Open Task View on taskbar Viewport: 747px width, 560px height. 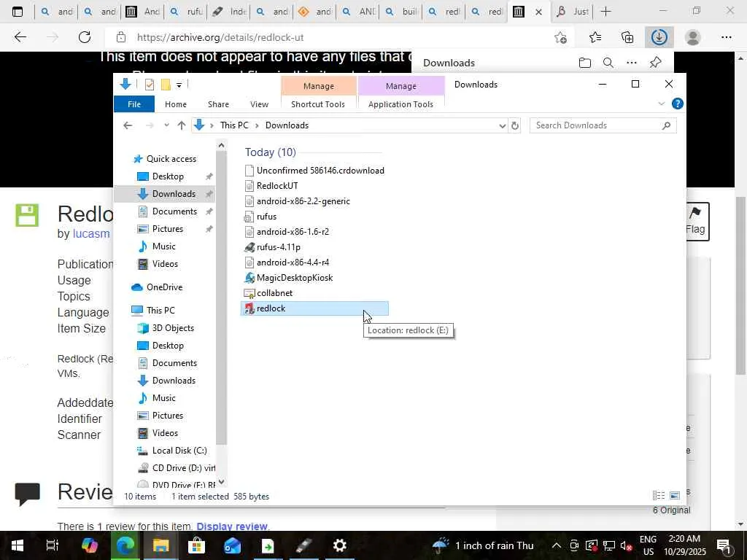point(53,545)
